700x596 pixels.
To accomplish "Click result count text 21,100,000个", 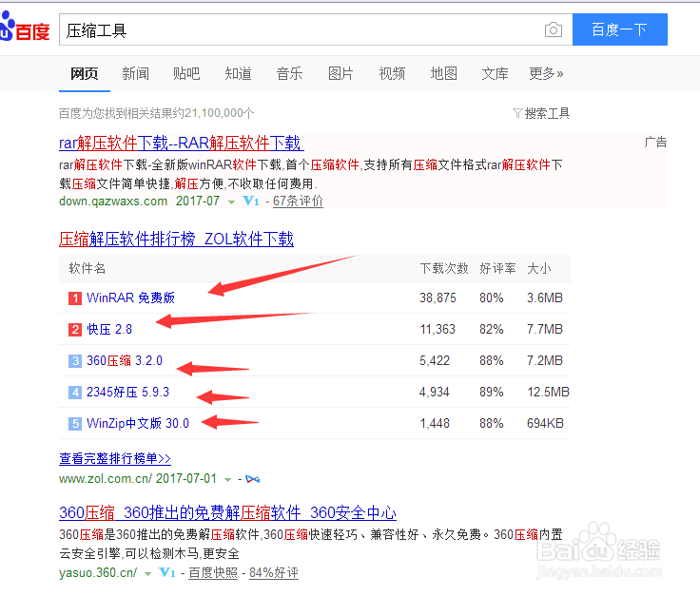I will [x=219, y=113].
